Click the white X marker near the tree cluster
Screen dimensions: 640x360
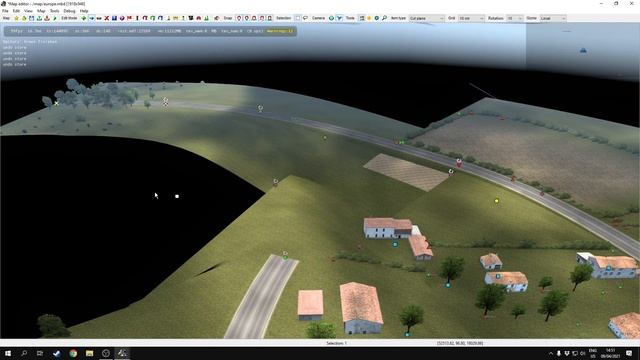tap(56, 103)
